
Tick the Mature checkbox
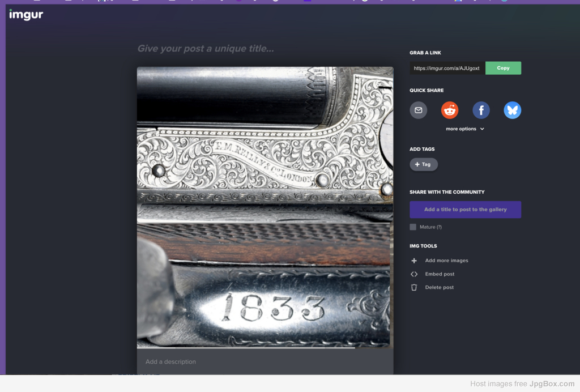[413, 227]
